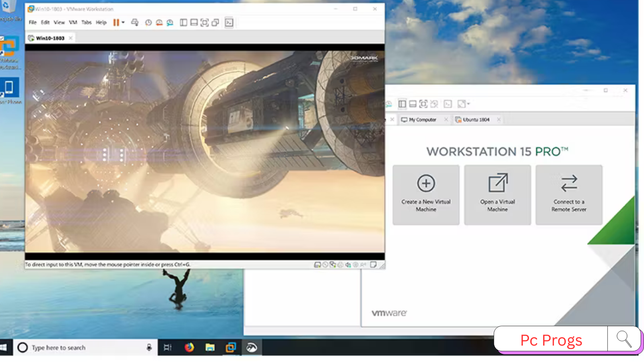Open File Explorer from the taskbar
The image size is (644, 362).
tap(210, 348)
